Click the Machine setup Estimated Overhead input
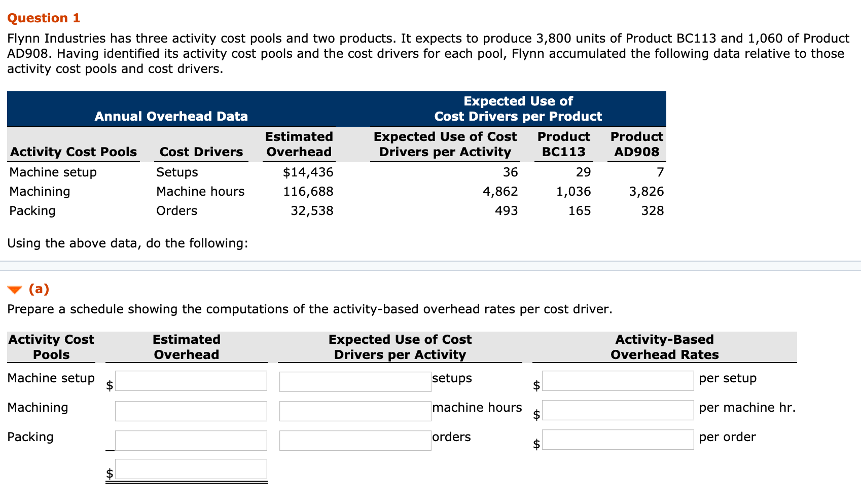Image resolution: width=861 pixels, height=504 pixels. click(x=191, y=381)
